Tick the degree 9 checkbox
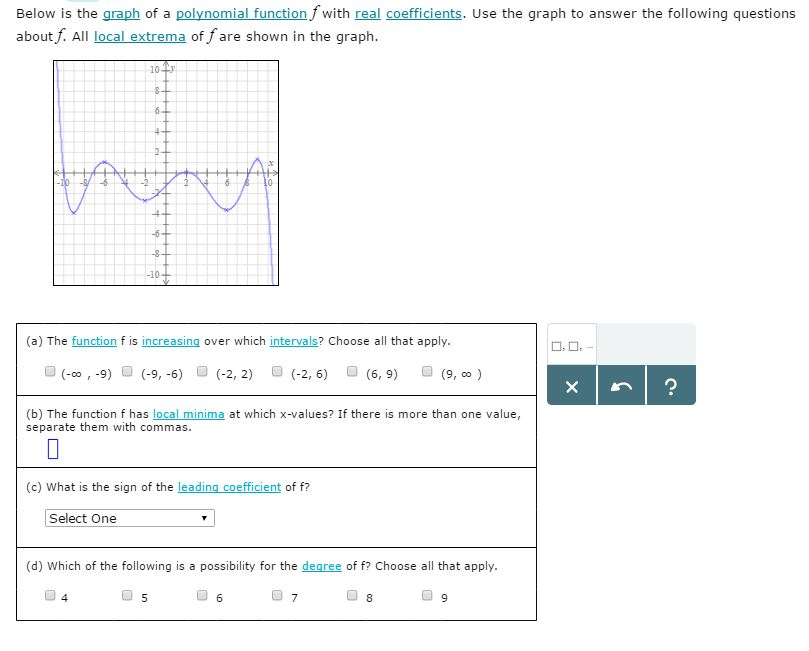809x651 pixels. (x=427, y=595)
